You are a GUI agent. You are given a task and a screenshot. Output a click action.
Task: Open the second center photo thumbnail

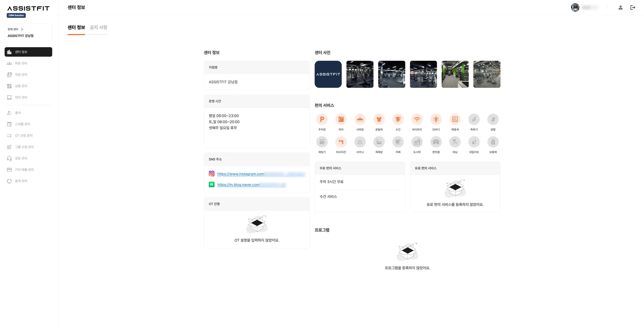tap(360, 74)
